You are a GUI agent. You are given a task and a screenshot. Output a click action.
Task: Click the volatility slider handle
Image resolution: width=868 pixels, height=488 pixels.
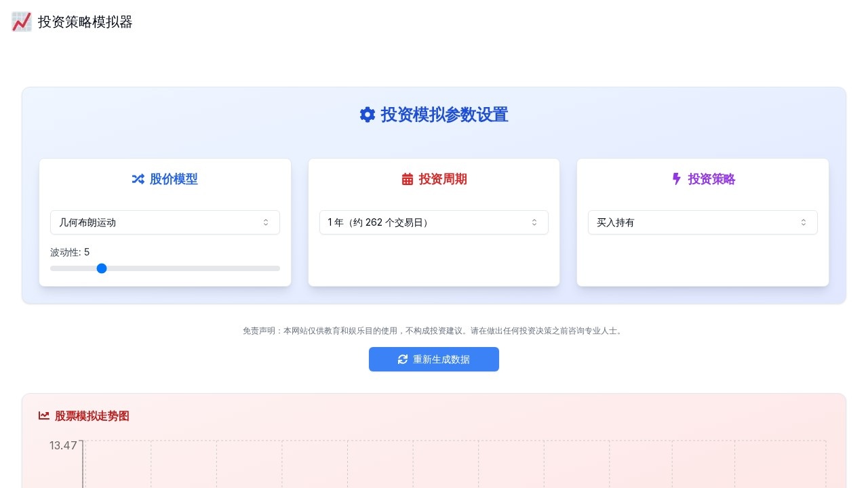tap(102, 268)
